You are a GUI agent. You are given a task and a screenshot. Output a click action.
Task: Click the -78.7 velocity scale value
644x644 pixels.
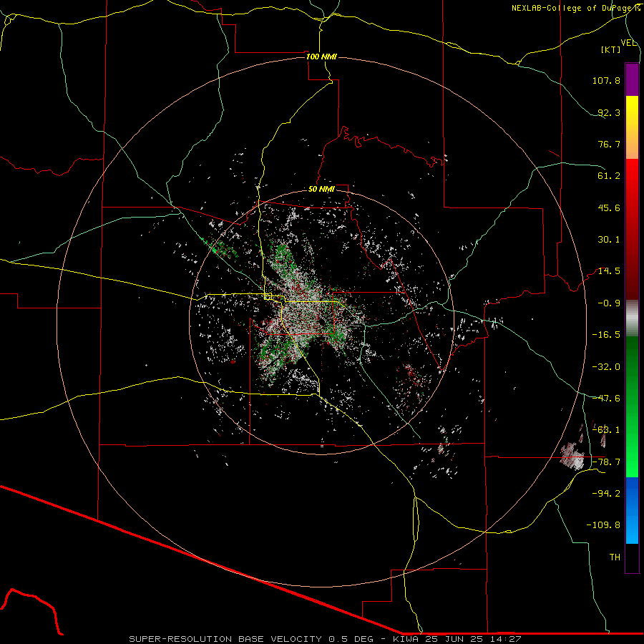[x=606, y=462]
